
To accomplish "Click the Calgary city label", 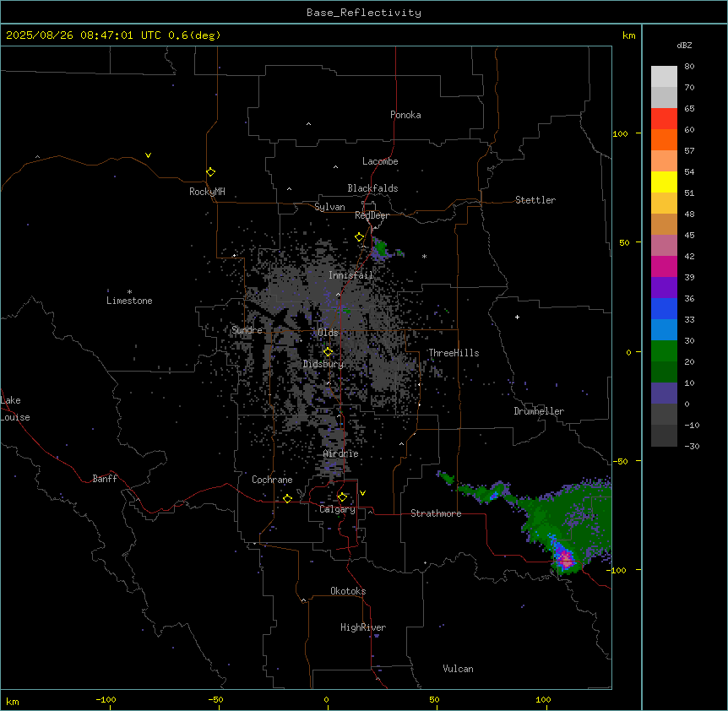I will coord(337,509).
